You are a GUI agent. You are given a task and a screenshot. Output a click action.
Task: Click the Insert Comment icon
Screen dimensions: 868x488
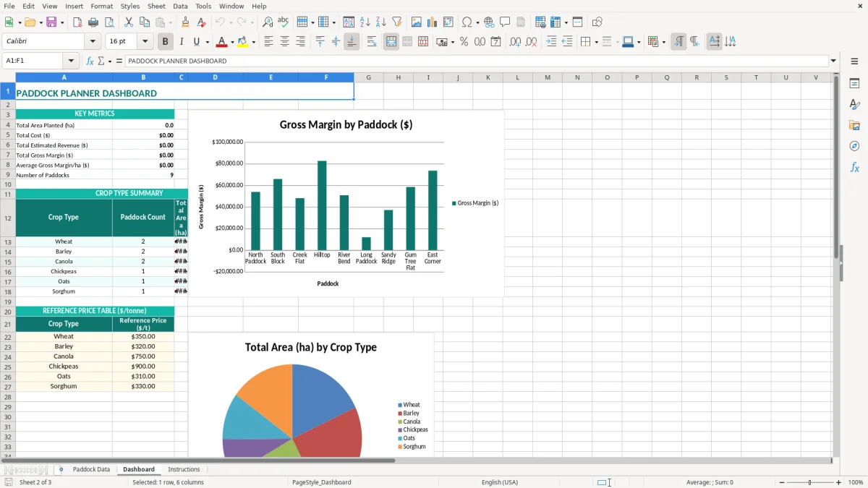(x=505, y=22)
